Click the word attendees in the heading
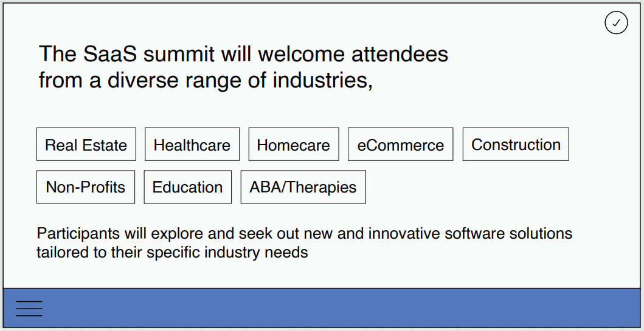 point(400,53)
